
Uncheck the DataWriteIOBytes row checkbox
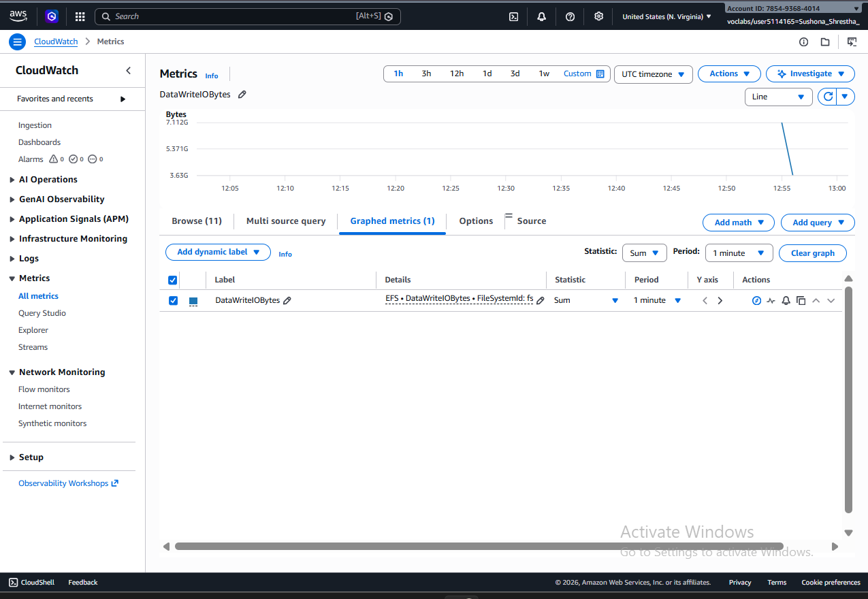(173, 300)
